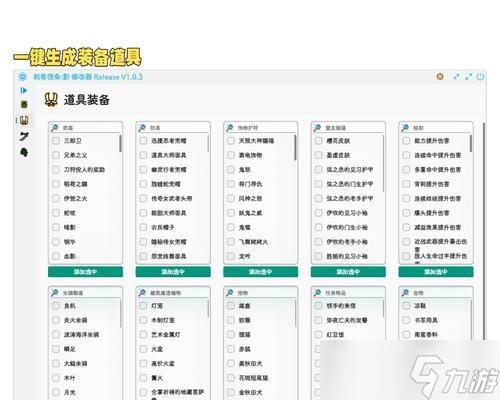Click the 黑秋田犬 item text

250,363
